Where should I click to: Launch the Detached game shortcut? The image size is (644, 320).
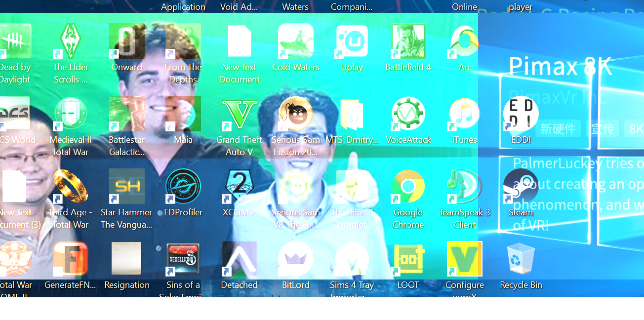coord(240,259)
